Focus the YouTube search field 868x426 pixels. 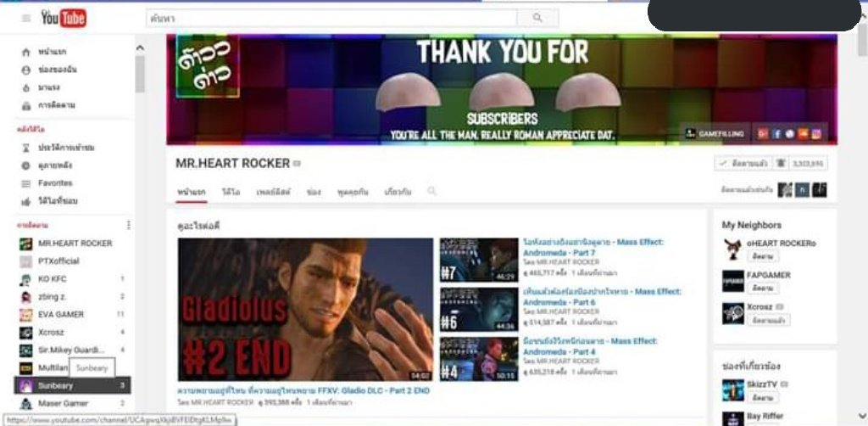[x=331, y=18]
